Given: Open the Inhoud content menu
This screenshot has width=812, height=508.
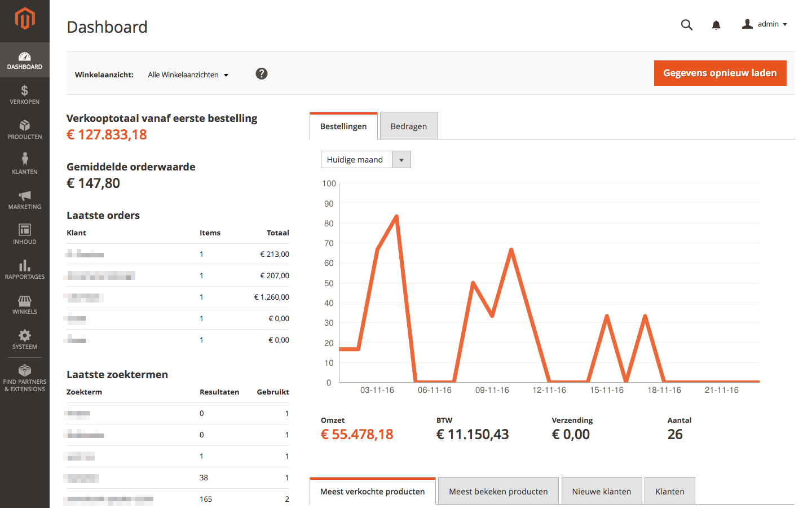Looking at the screenshot, I should (25, 234).
